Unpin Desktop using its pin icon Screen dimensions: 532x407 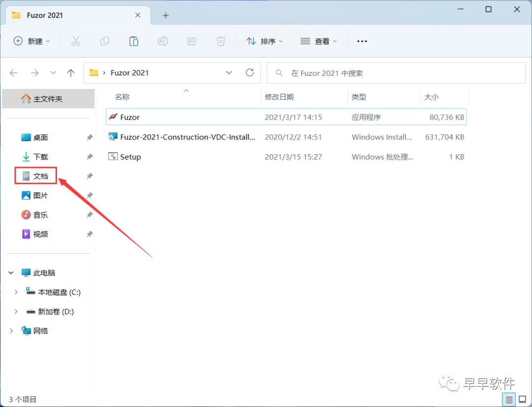90,137
